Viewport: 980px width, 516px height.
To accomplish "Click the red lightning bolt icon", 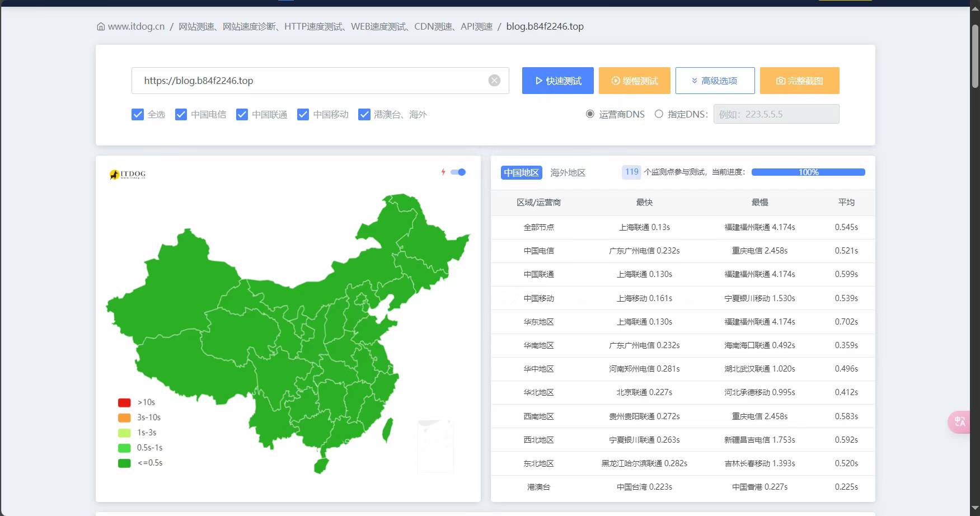I will click(443, 172).
